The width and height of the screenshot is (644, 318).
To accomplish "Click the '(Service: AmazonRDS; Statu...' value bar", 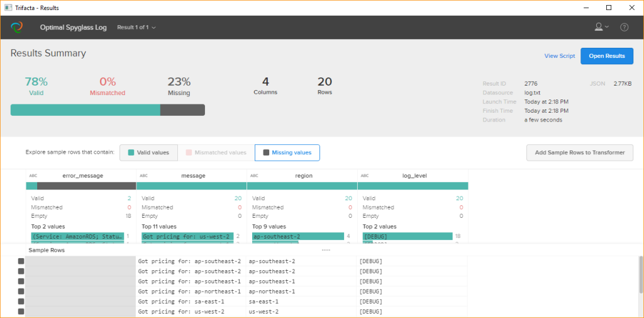I will [x=77, y=236].
